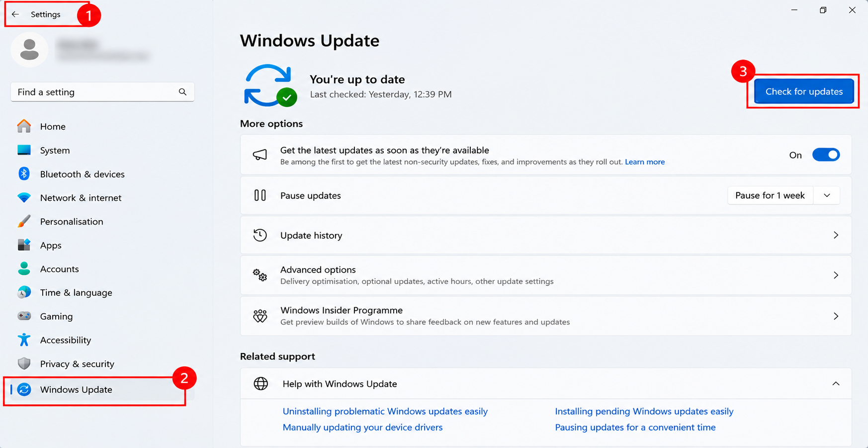868x448 pixels.
Task: Click the Time & language globe-clock icon
Action: 24,292
